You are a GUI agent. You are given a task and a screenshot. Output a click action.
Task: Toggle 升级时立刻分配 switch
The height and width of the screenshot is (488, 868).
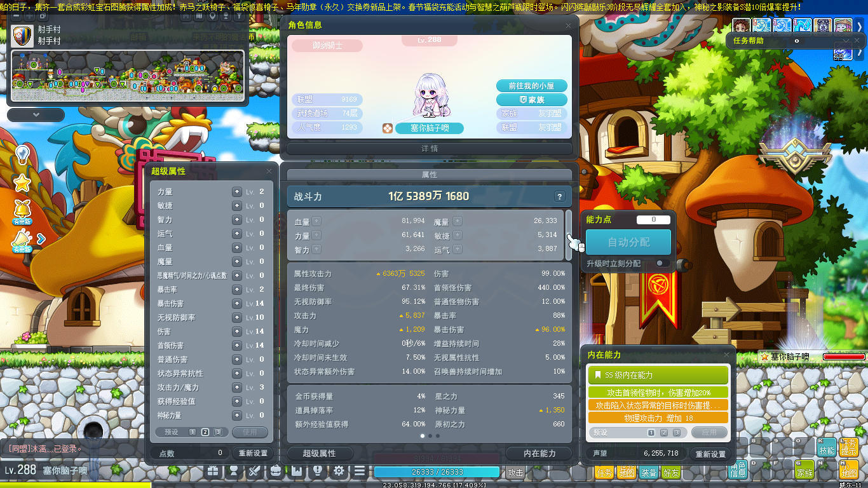[x=662, y=263]
